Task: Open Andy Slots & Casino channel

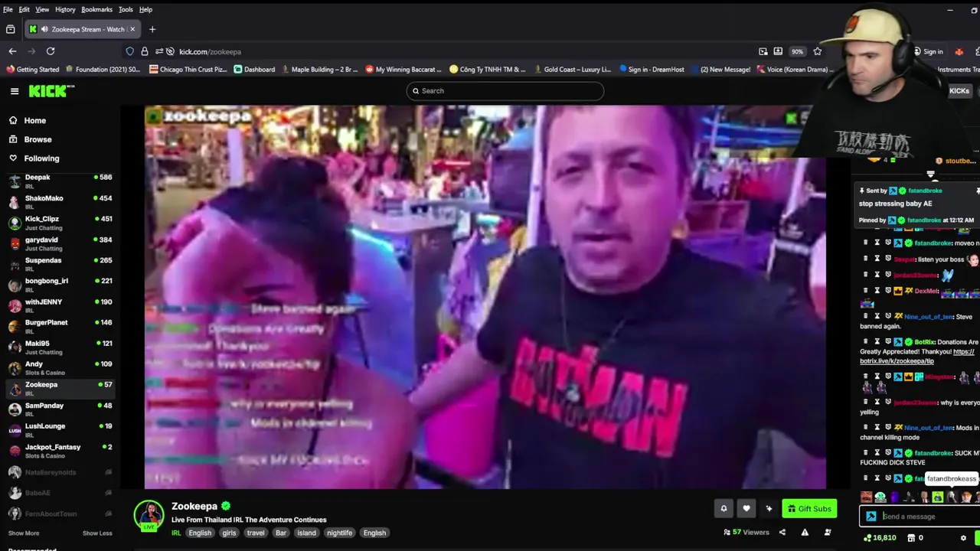Action: (x=60, y=367)
